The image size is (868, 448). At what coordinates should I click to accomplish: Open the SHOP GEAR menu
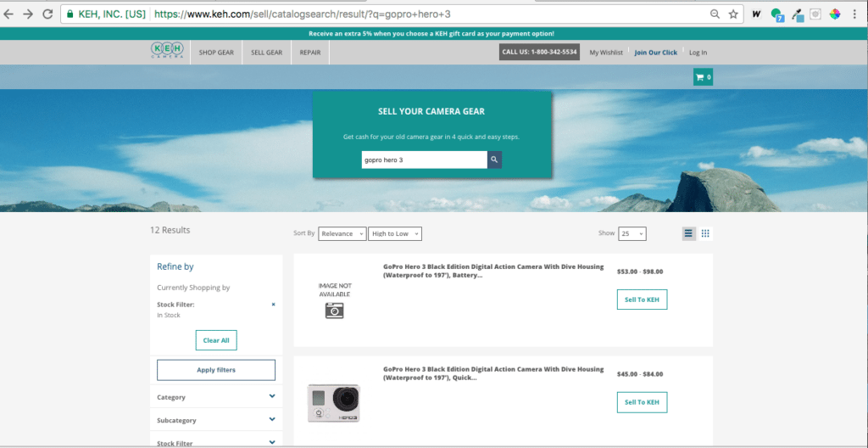point(216,53)
